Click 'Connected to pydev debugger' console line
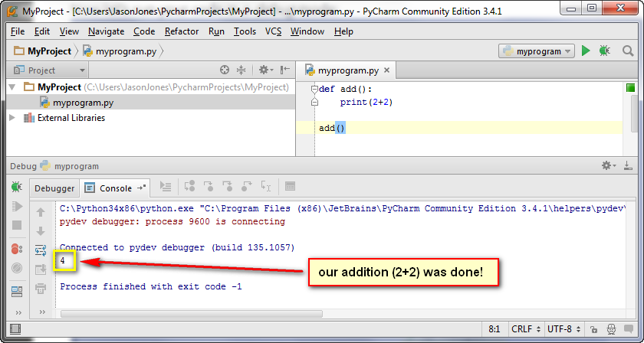Image resolution: width=644 pixels, height=343 pixels. point(177,247)
